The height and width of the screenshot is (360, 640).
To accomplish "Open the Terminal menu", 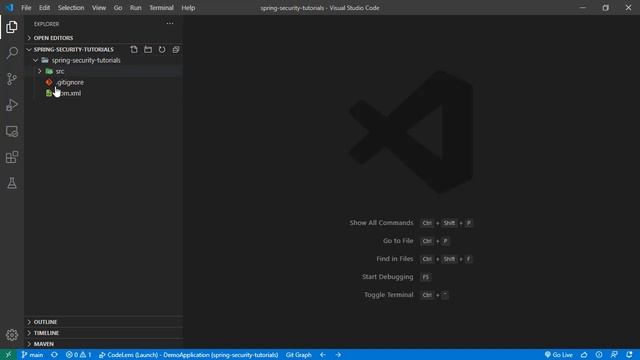I will tap(161, 8).
